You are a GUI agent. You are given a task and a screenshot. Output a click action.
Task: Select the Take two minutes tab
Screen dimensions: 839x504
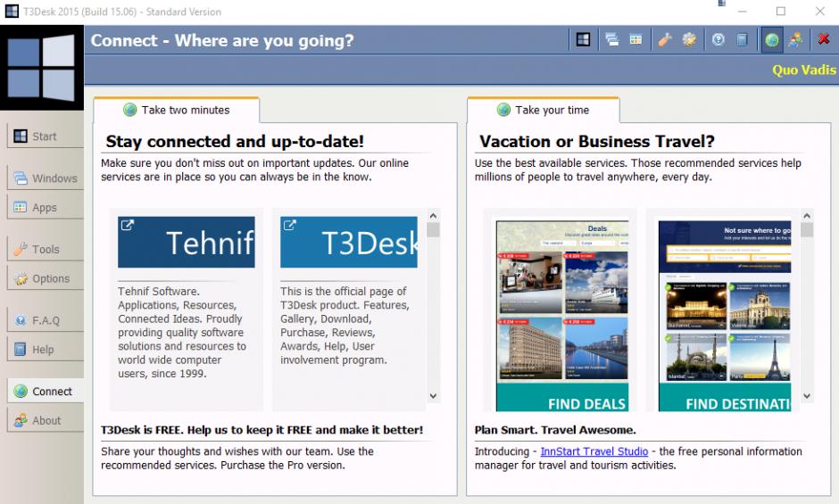(177, 111)
